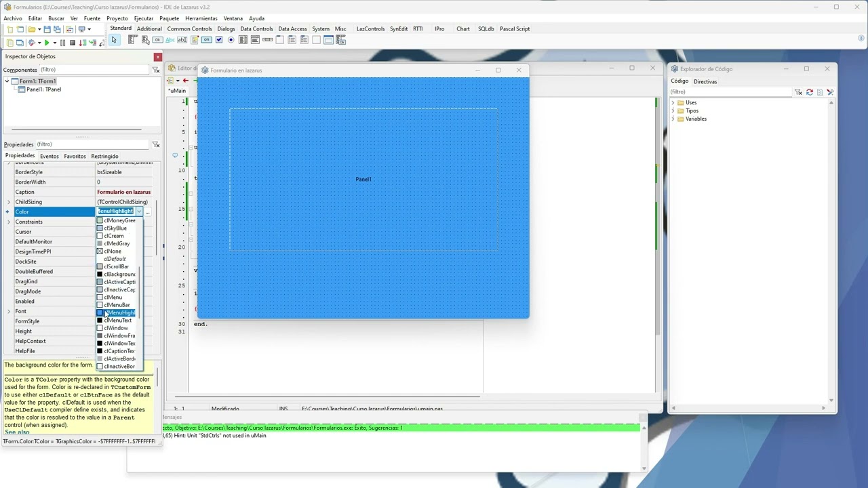Open the Ejecutar menu

point(143,18)
